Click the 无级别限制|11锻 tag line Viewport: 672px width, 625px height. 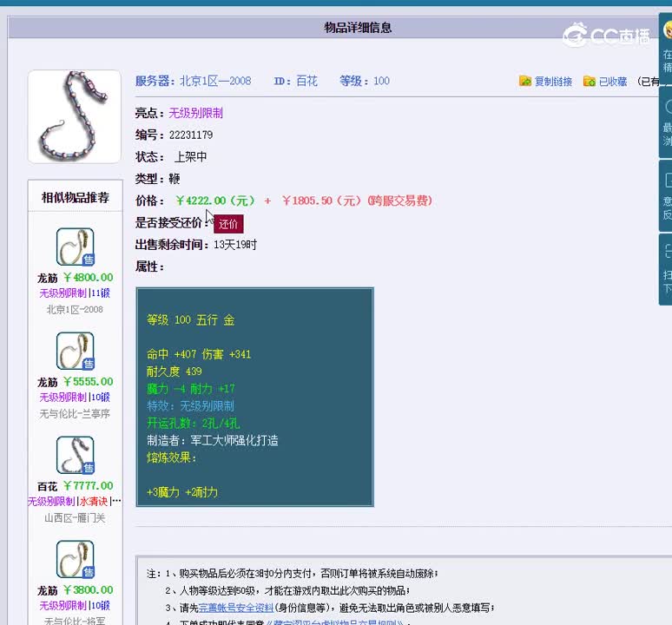coord(75,293)
